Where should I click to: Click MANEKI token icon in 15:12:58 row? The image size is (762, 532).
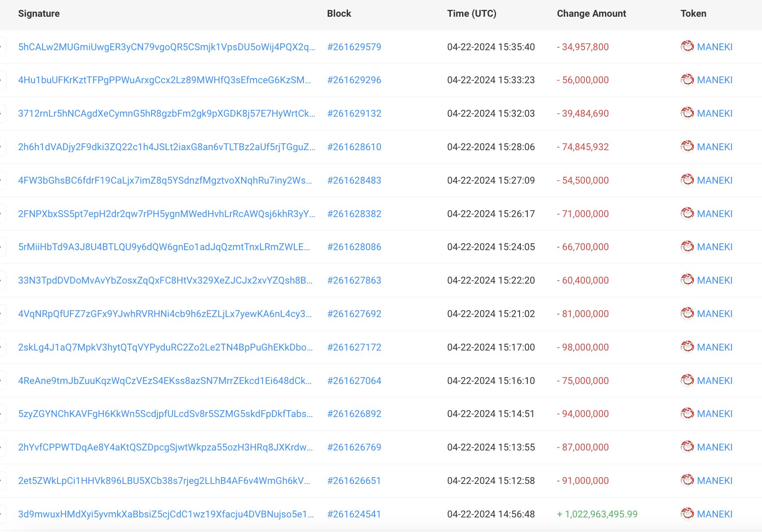tap(687, 480)
